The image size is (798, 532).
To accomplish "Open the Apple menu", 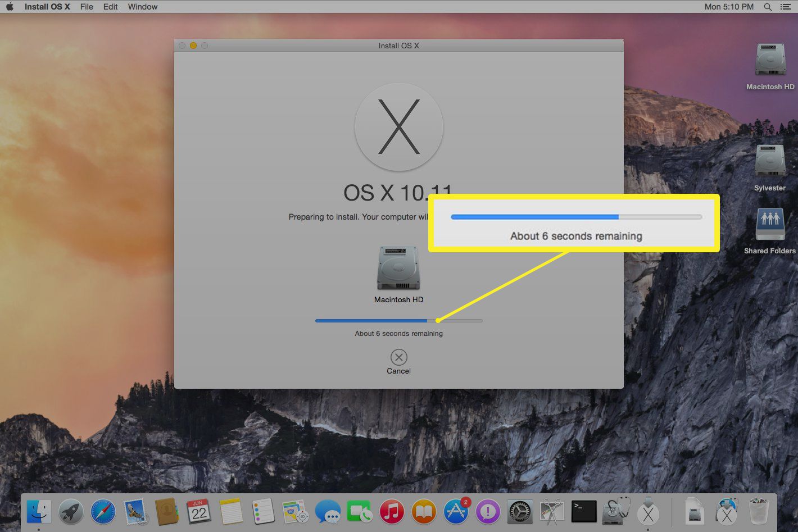I will click(10, 7).
